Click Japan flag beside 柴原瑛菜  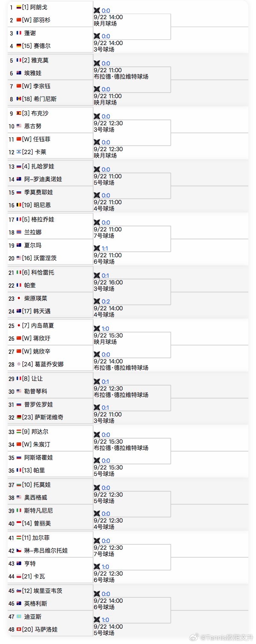coord(19,298)
